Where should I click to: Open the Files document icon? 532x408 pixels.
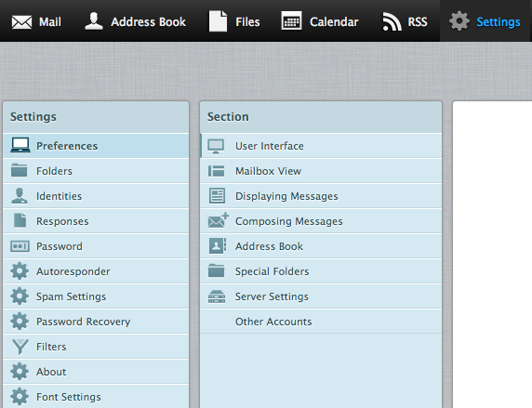point(218,21)
